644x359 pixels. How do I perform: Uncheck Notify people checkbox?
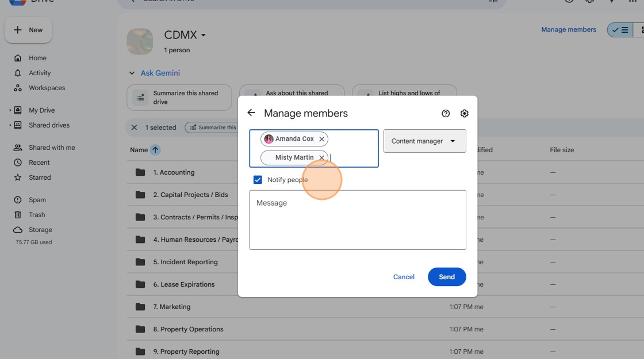pyautogui.click(x=258, y=180)
